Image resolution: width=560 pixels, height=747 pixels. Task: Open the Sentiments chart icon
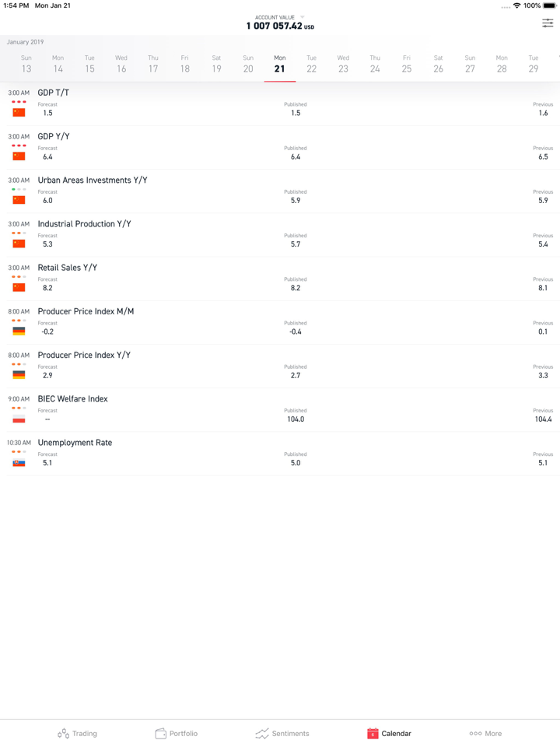tap(262, 733)
